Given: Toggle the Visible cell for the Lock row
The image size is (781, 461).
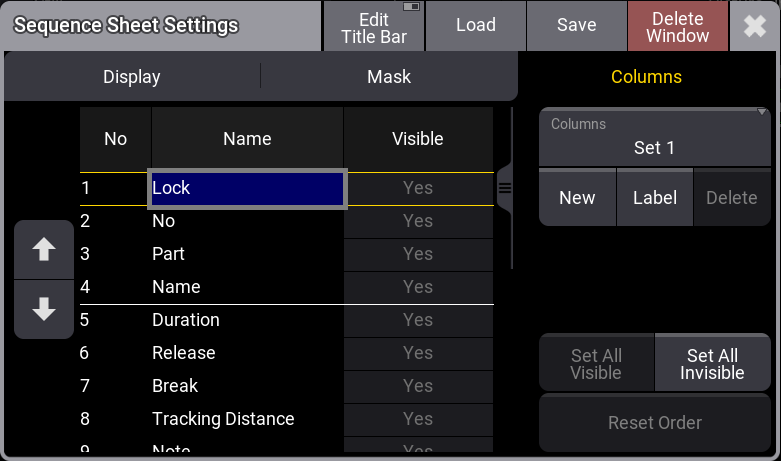Looking at the screenshot, I should [x=418, y=188].
